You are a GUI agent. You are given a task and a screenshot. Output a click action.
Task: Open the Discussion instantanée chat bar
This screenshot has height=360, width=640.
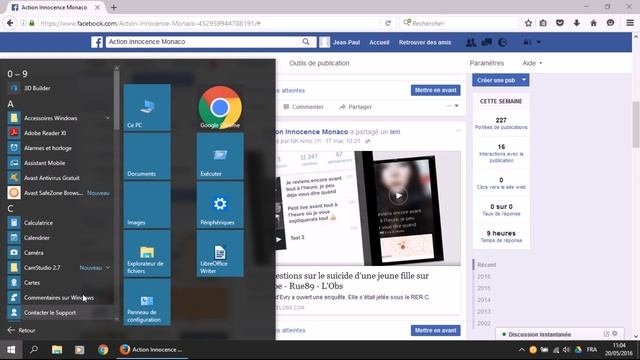(x=560, y=334)
